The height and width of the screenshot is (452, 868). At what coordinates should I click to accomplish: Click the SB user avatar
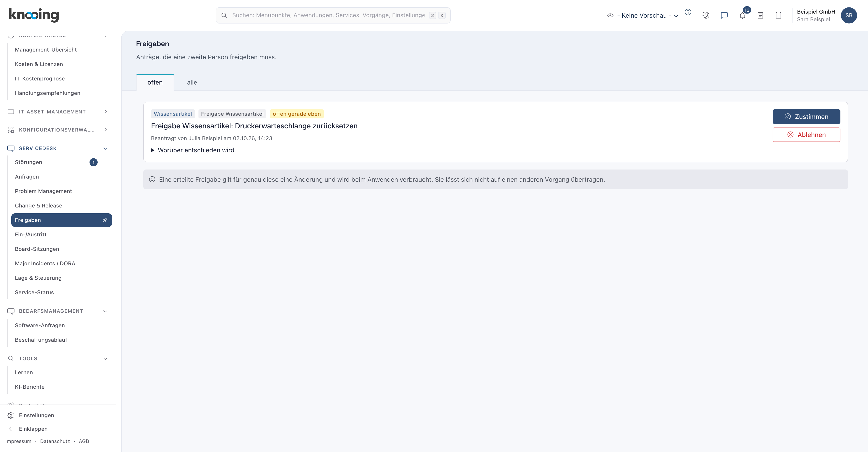(x=849, y=15)
